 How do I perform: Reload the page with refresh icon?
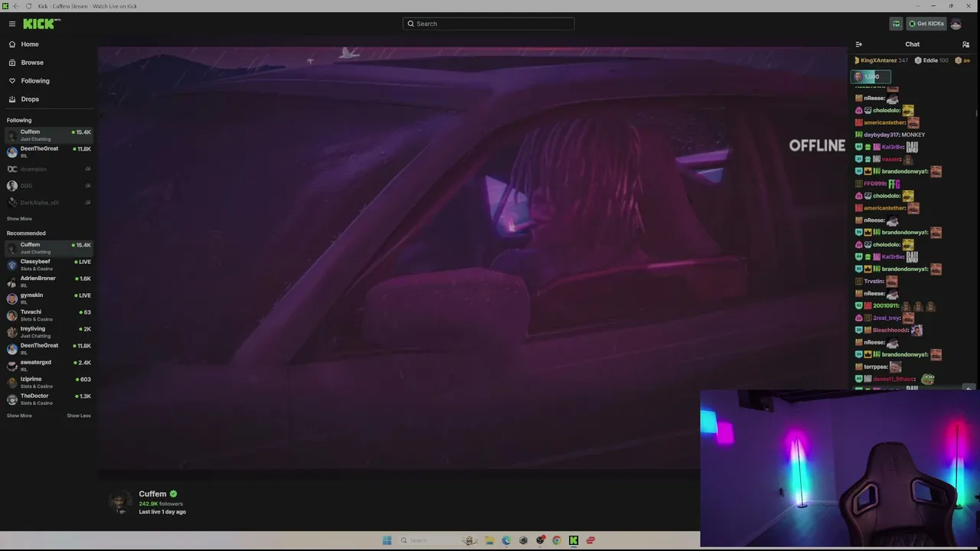pos(29,6)
